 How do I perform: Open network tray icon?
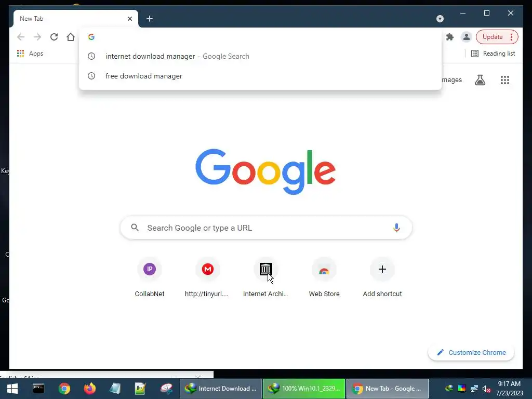point(474,389)
